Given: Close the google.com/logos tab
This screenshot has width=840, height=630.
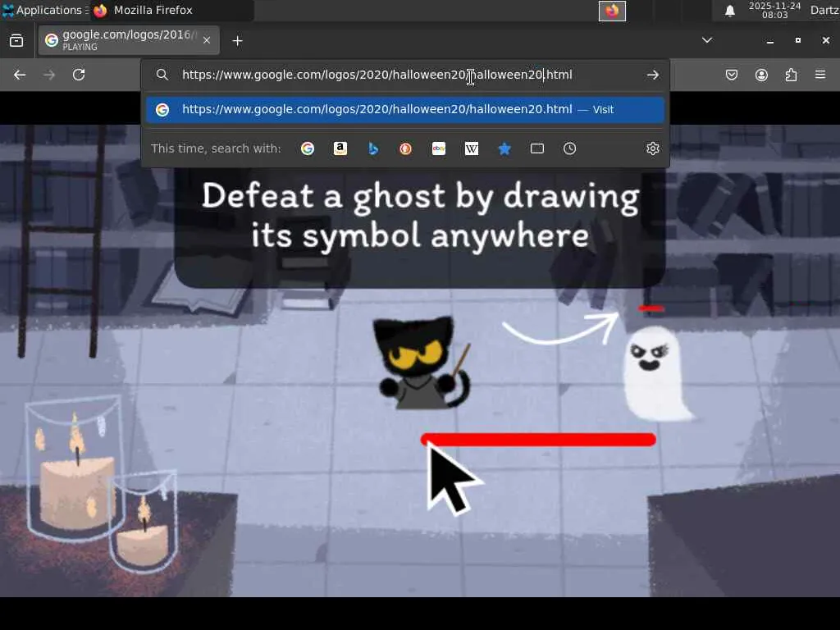Looking at the screenshot, I should [207, 40].
